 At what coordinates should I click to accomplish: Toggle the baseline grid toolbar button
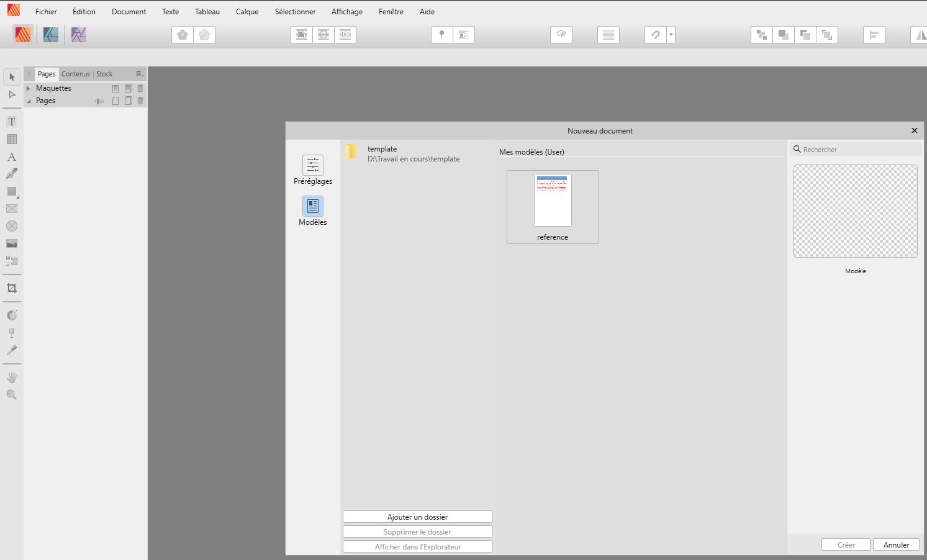click(608, 35)
